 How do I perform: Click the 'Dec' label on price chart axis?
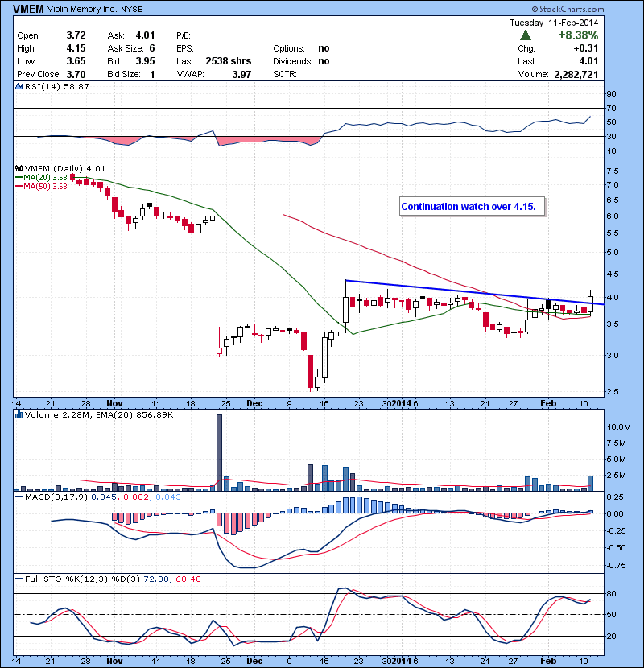pos(254,403)
